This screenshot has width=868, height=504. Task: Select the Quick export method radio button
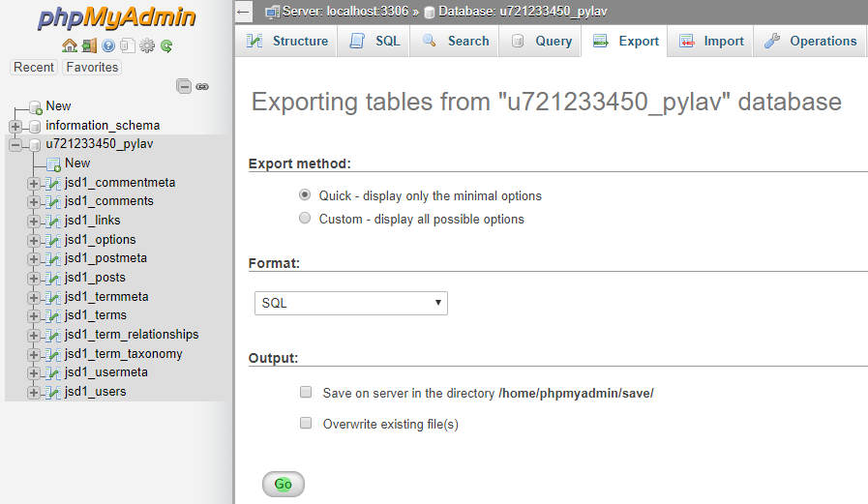point(305,195)
